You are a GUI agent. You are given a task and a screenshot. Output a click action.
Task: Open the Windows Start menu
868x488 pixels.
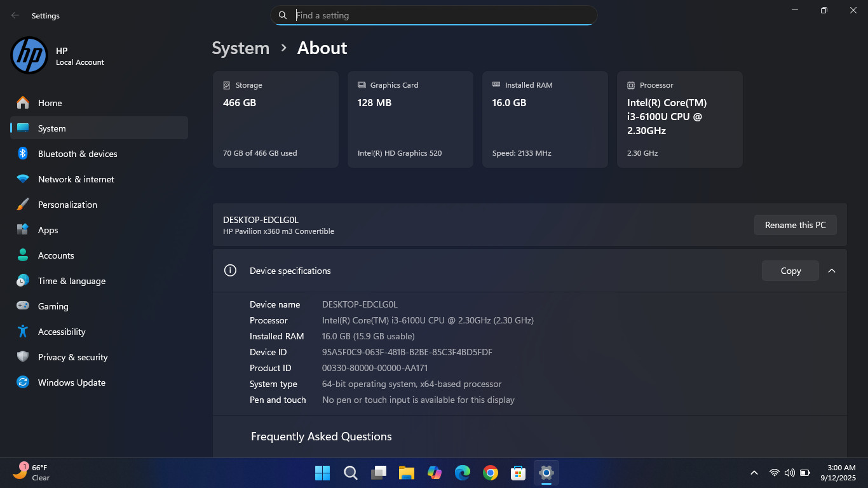click(323, 473)
